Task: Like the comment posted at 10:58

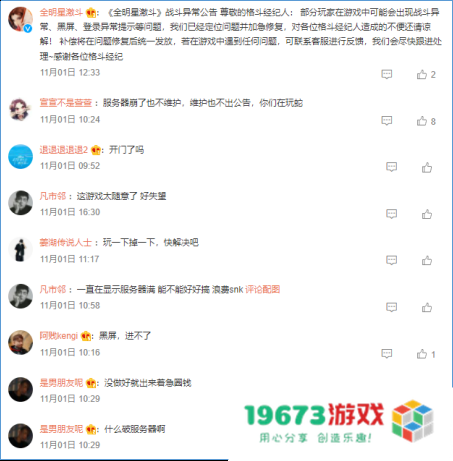Action: pyautogui.click(x=427, y=307)
